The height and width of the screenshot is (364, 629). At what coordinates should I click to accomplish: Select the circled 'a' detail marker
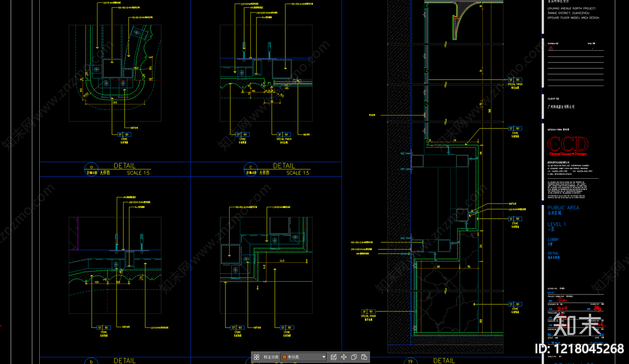[x=91, y=169]
